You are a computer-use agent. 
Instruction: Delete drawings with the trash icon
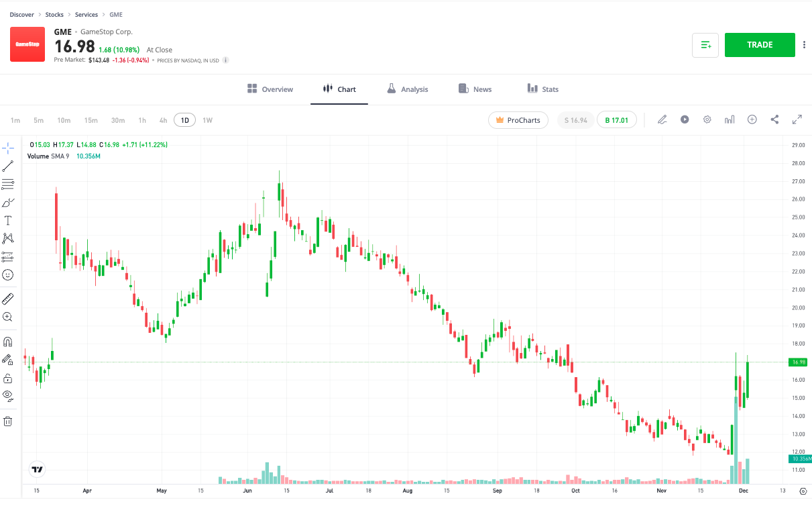[8, 421]
